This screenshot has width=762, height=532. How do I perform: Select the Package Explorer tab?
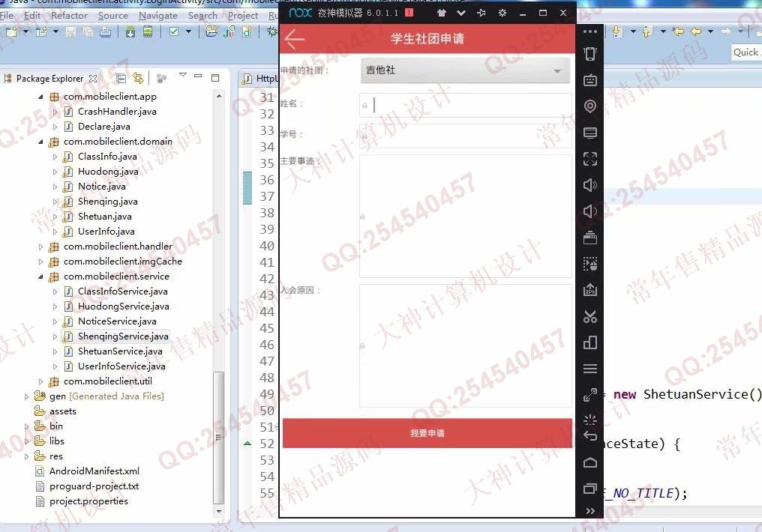50,78
